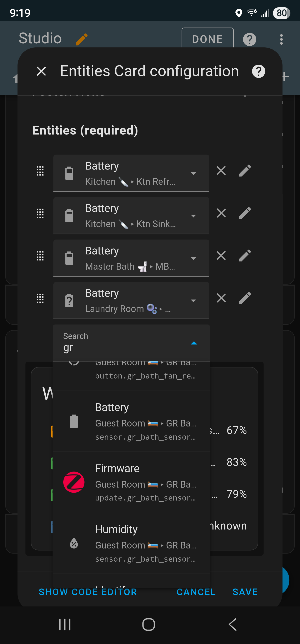Edit the Master Bath battery entity
The width and height of the screenshot is (300, 644).
(x=245, y=256)
